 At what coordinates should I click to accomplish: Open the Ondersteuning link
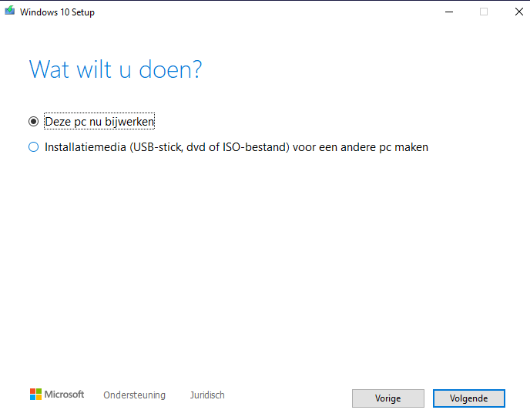pyautogui.click(x=134, y=395)
